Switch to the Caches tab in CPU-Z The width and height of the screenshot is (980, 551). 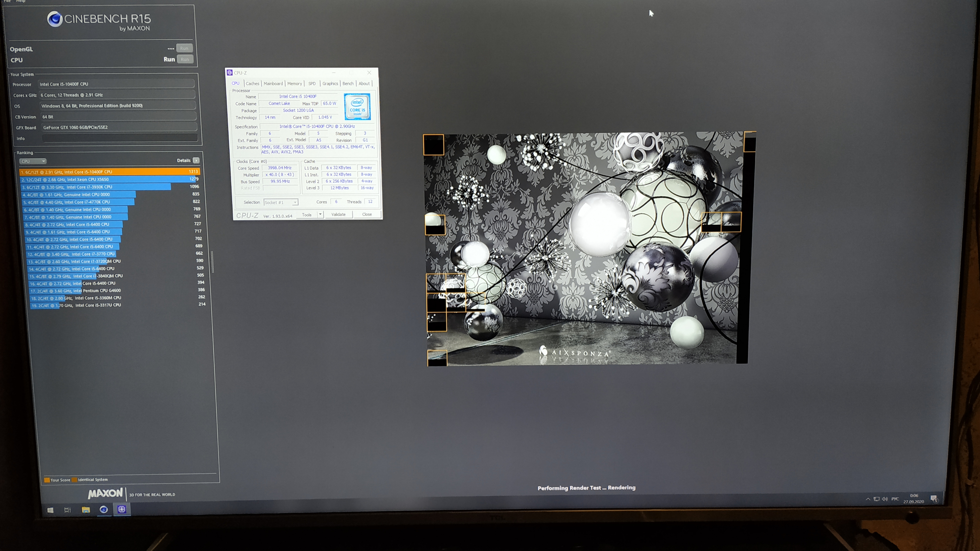[x=252, y=83]
